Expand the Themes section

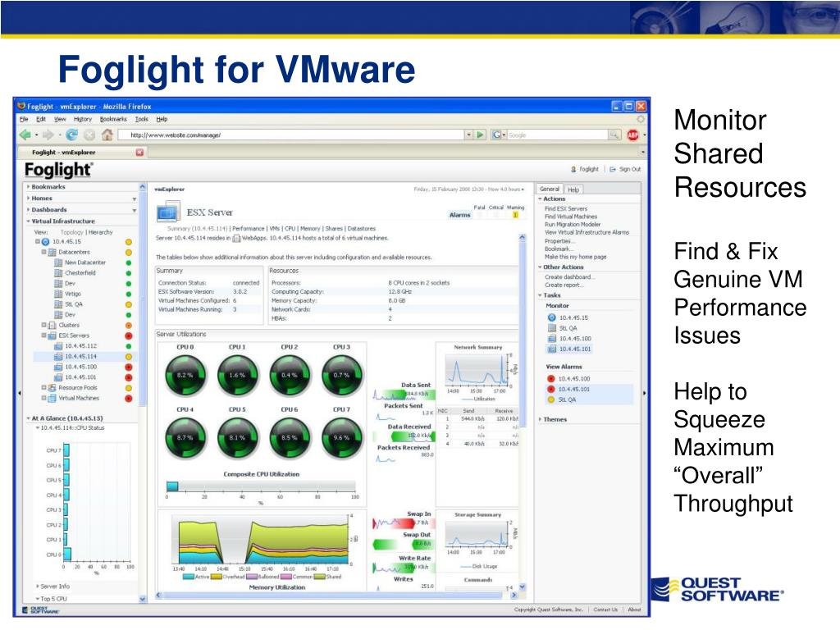pos(540,419)
